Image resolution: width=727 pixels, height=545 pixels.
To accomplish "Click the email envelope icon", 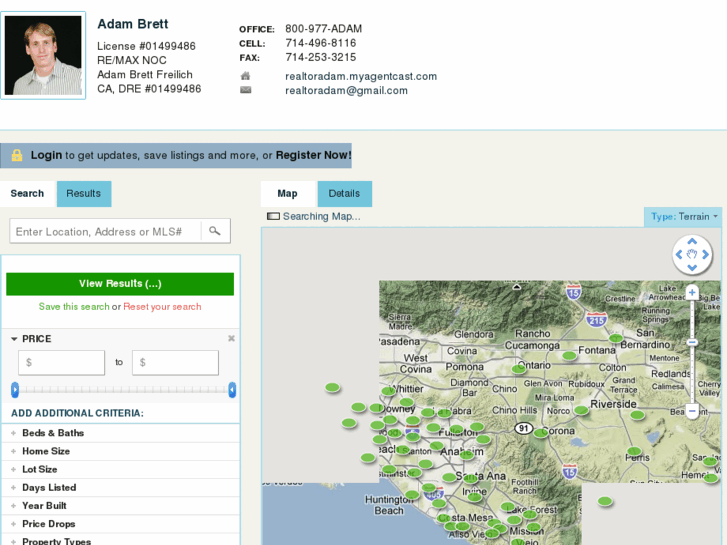I will point(246,90).
